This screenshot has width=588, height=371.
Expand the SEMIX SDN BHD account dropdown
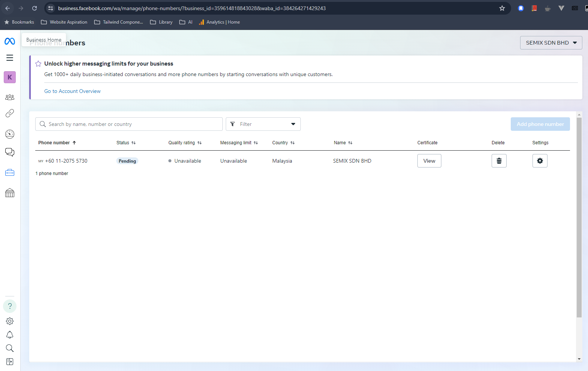click(551, 43)
